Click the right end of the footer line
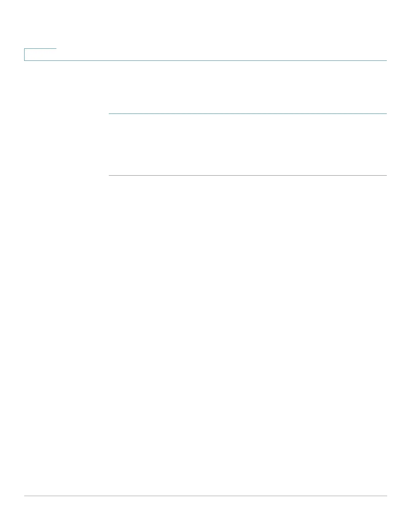411x532 pixels. (x=385, y=496)
